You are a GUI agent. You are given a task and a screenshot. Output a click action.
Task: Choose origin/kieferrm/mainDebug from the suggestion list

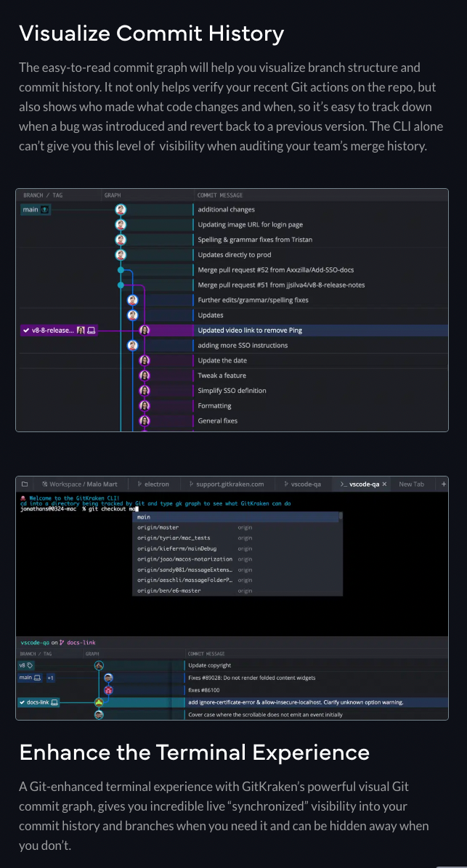click(178, 548)
